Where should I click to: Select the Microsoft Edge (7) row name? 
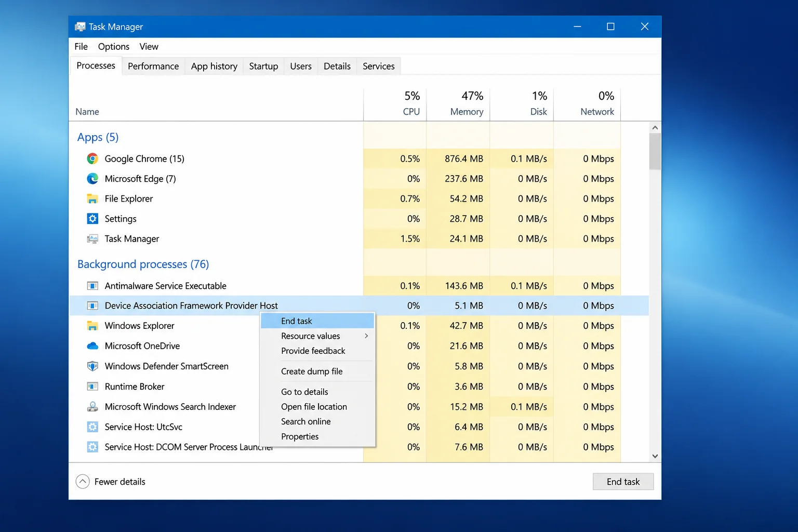point(140,179)
